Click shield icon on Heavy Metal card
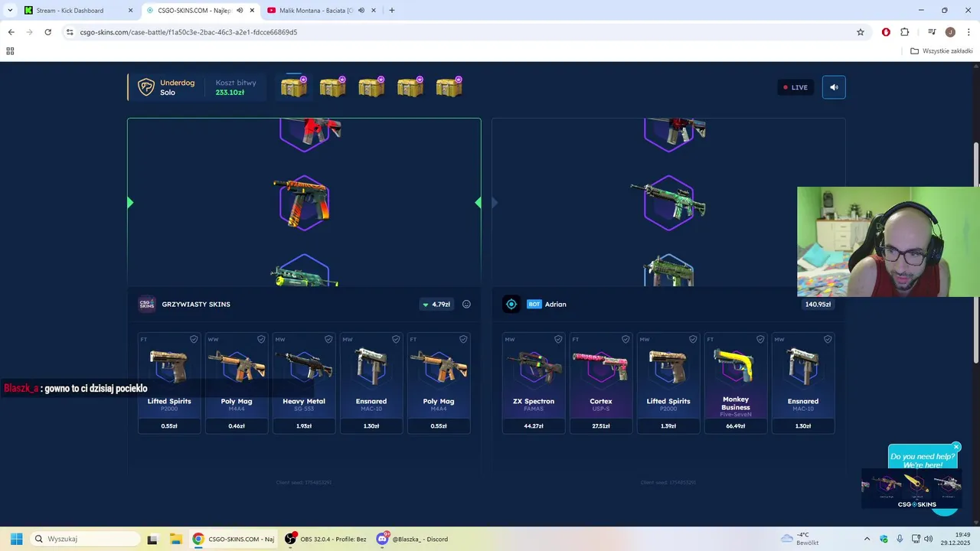Image resolution: width=980 pixels, height=551 pixels. [328, 339]
